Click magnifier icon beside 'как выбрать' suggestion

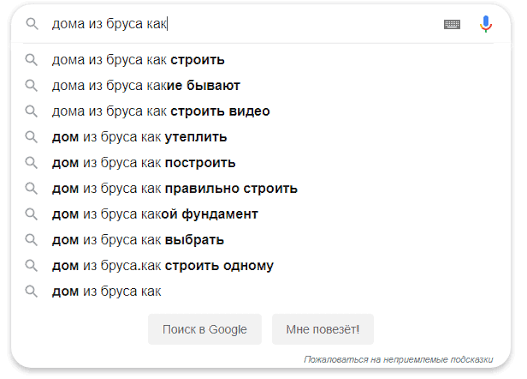click(31, 240)
